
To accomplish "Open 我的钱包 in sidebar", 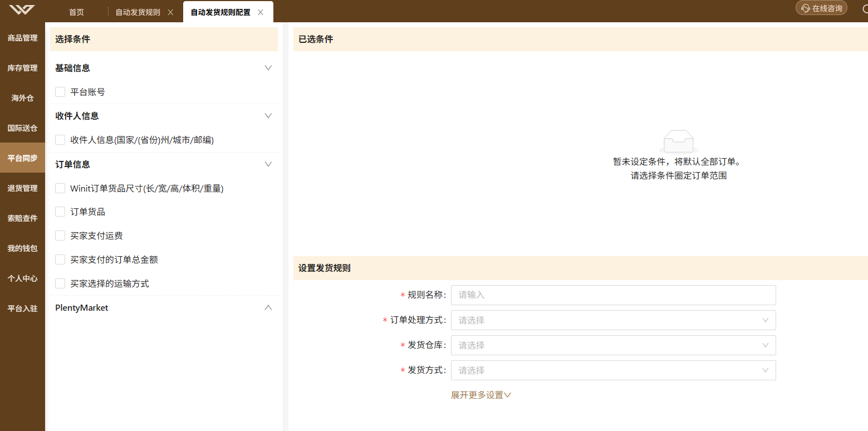I will [22, 248].
